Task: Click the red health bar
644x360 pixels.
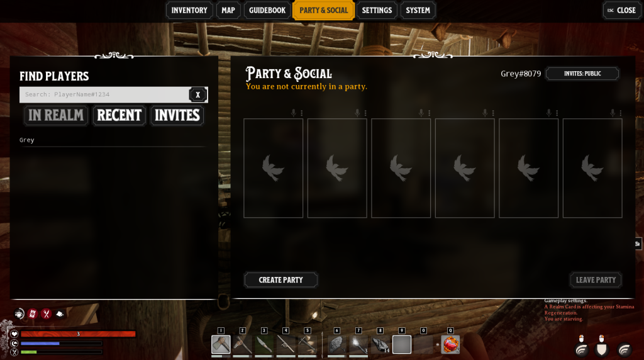Action: click(78, 334)
